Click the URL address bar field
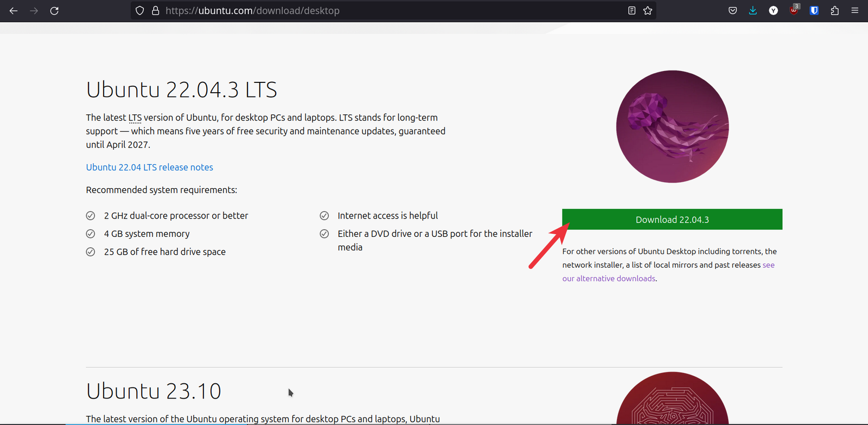868x425 pixels. [x=380, y=11]
